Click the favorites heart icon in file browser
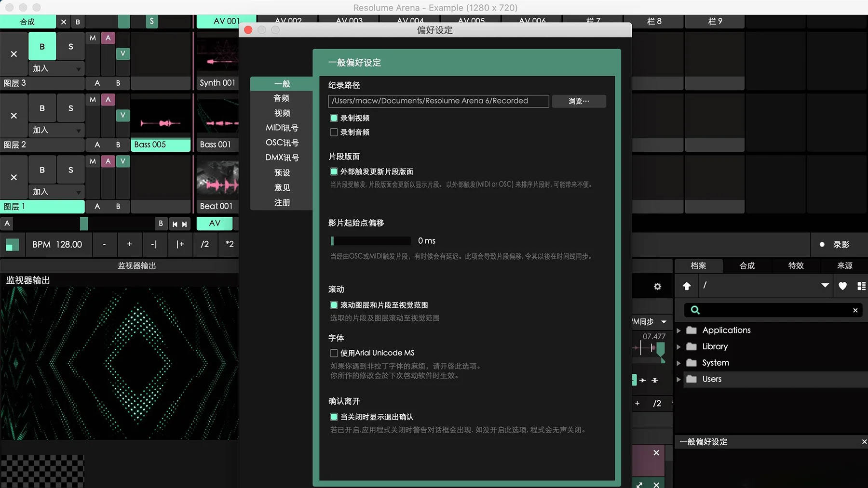This screenshot has height=488, width=868. click(x=842, y=286)
